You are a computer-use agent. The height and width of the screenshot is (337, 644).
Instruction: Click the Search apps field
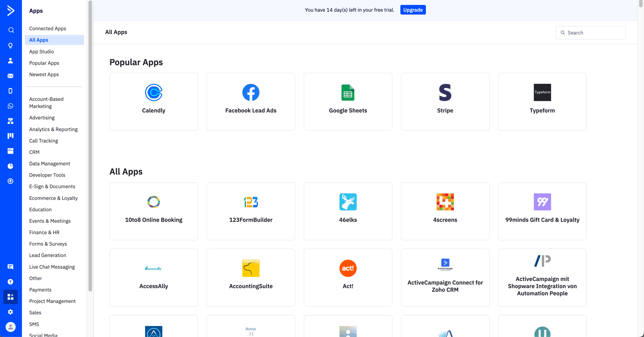(x=591, y=33)
